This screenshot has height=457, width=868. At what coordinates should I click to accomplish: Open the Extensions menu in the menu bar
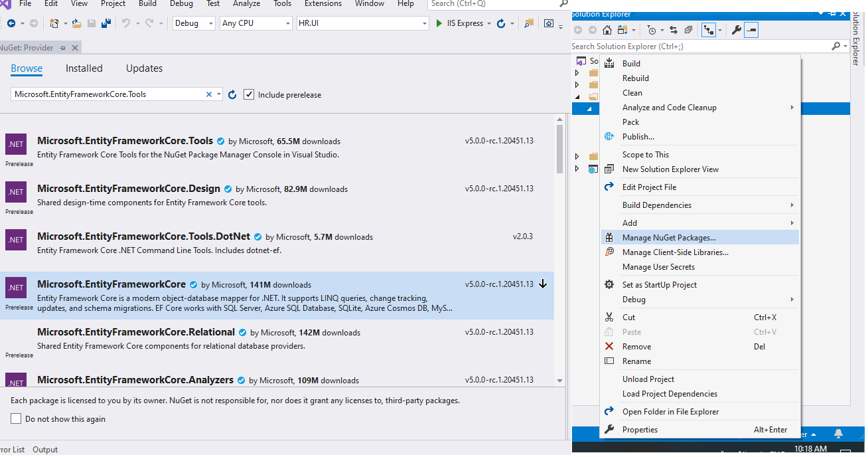click(323, 4)
